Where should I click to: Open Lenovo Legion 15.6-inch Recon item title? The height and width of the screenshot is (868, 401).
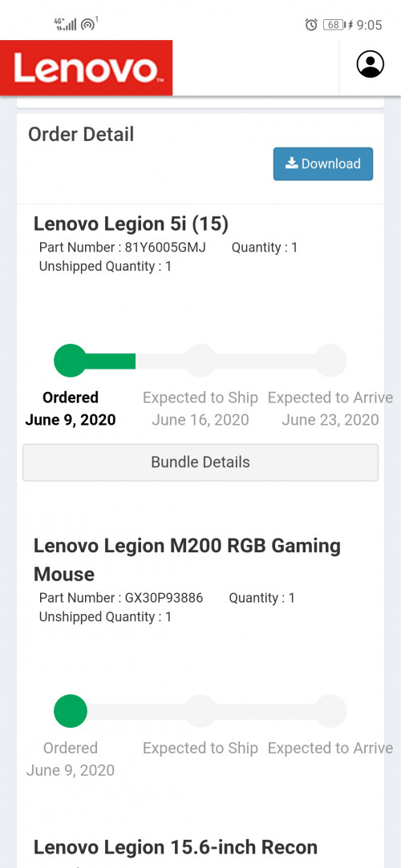click(176, 847)
